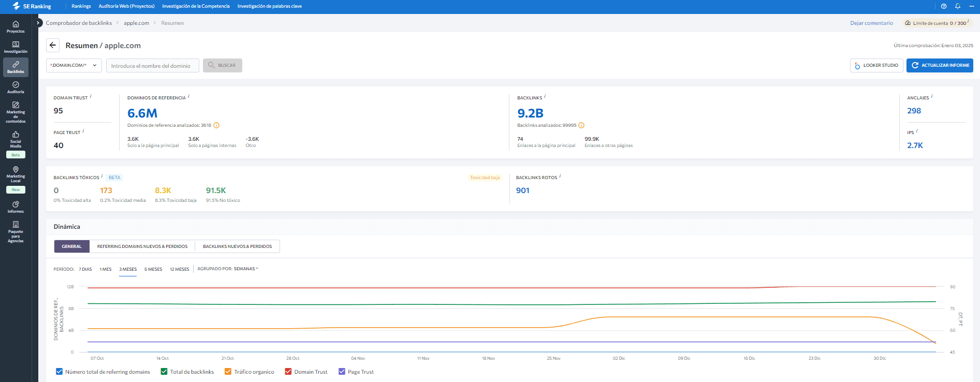Open Auditoría Web (Proyectos) menu

(126, 6)
